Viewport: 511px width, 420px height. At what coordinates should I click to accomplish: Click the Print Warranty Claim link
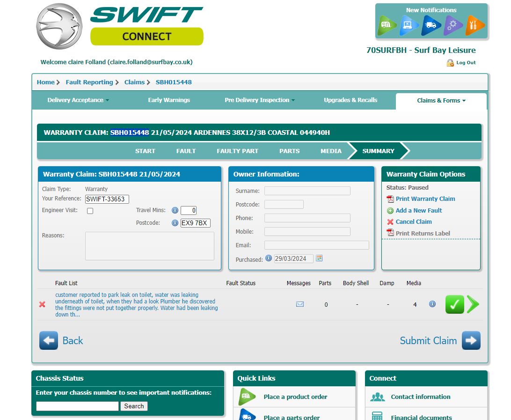point(425,199)
